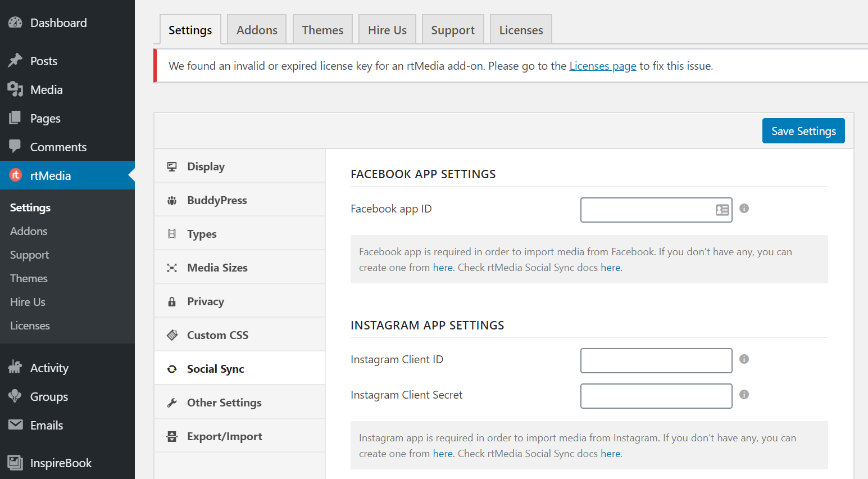Open Settings in rtMedia submenu
Screen dimensions: 868x479
coord(67,207)
